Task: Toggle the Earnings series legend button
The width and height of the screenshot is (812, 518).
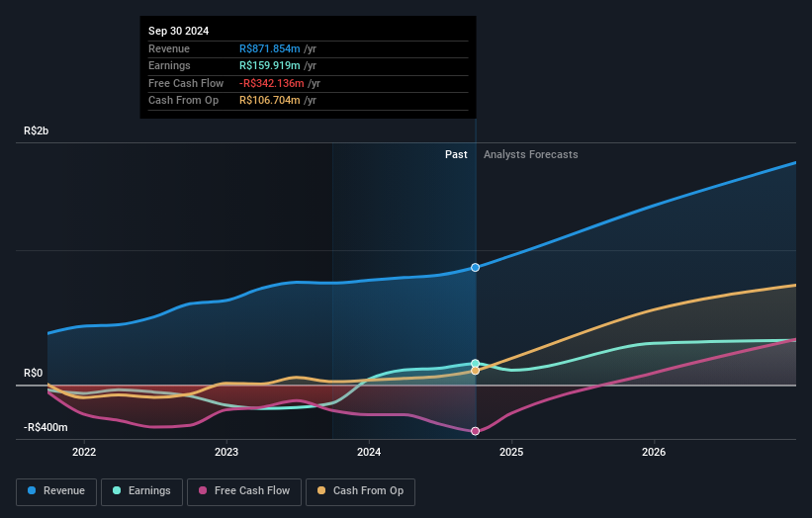Action: coord(141,491)
